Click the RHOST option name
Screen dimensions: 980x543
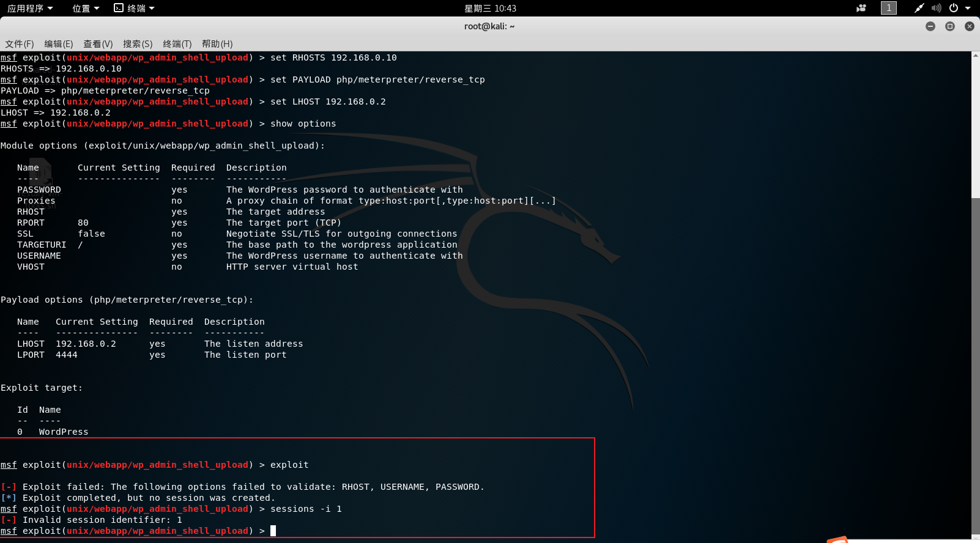click(31, 212)
